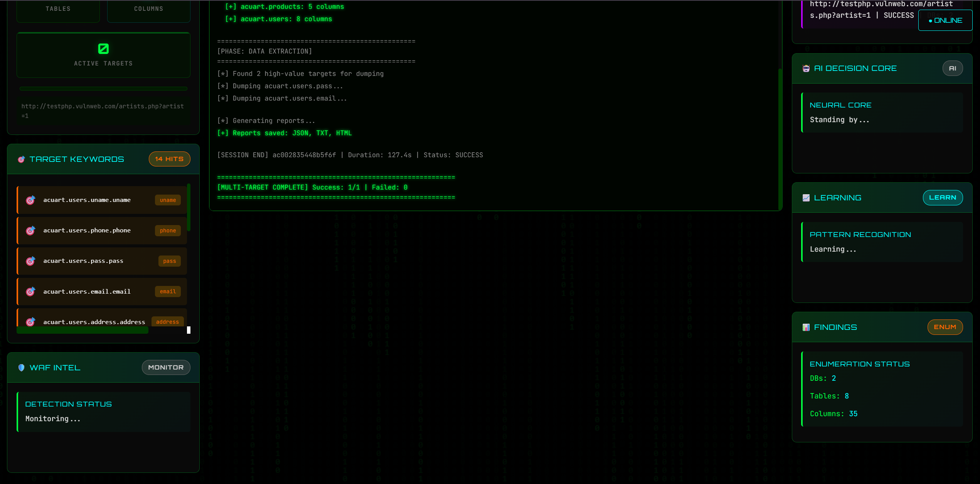Click the robot icon on AI DECISION CORE
Image resolution: width=980 pixels, height=484 pixels.
pyautogui.click(x=806, y=68)
